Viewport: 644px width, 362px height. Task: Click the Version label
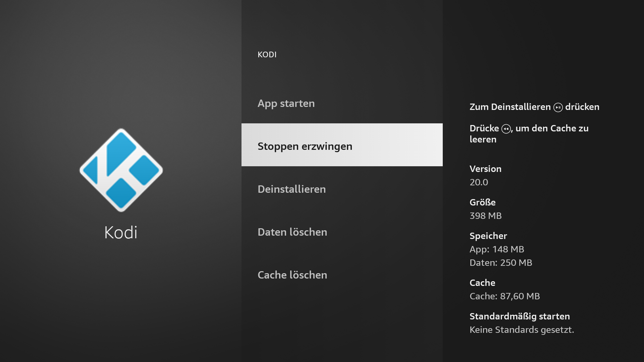[485, 169]
